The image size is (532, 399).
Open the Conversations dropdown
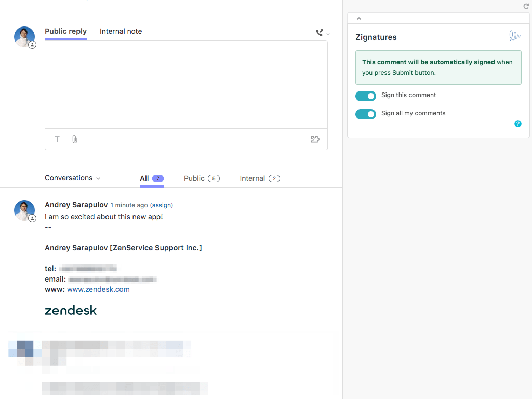click(72, 178)
